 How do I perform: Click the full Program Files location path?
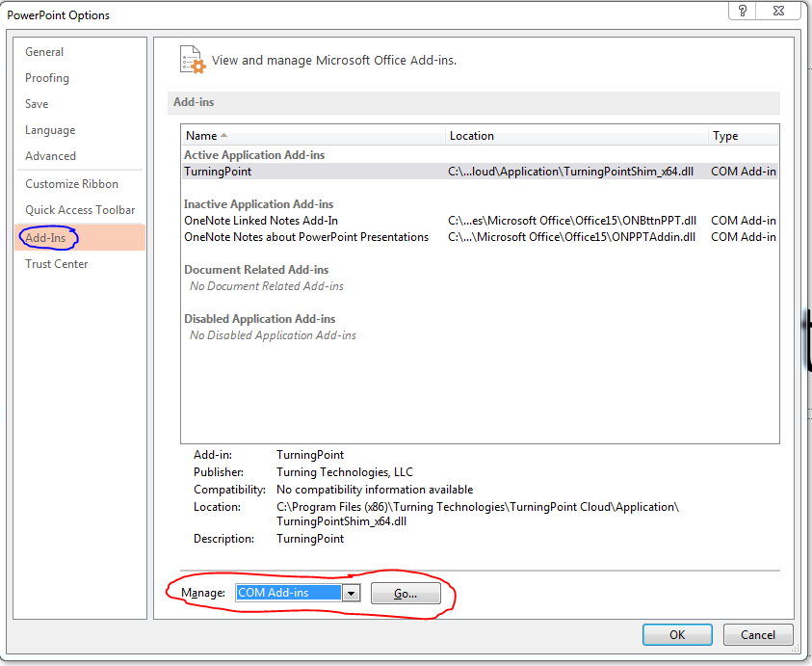(x=478, y=514)
